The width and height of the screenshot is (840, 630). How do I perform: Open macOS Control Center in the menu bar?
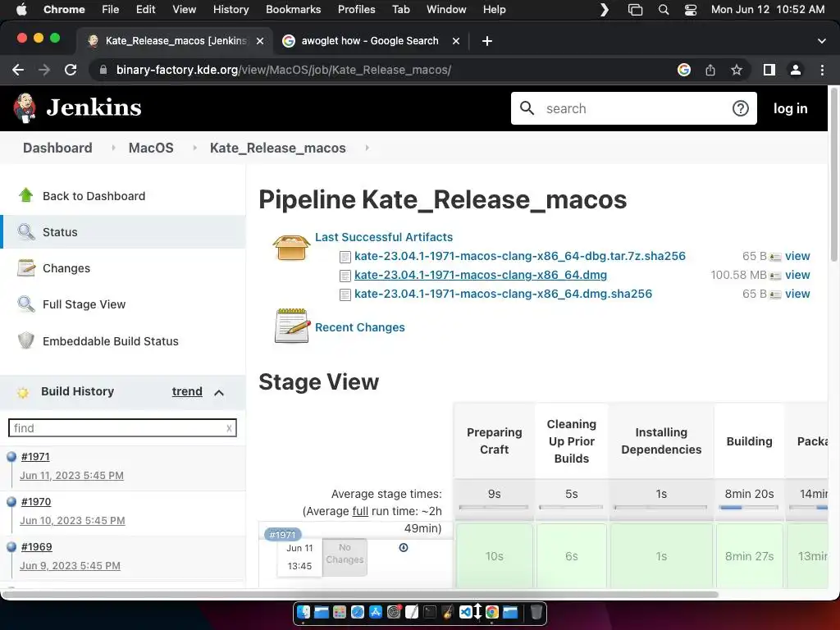click(691, 10)
